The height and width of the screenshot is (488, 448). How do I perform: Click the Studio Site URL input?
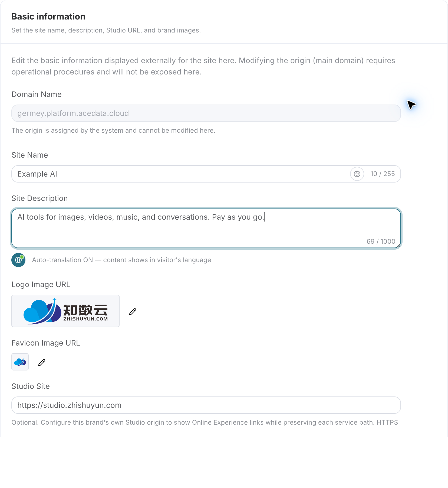coord(206,405)
